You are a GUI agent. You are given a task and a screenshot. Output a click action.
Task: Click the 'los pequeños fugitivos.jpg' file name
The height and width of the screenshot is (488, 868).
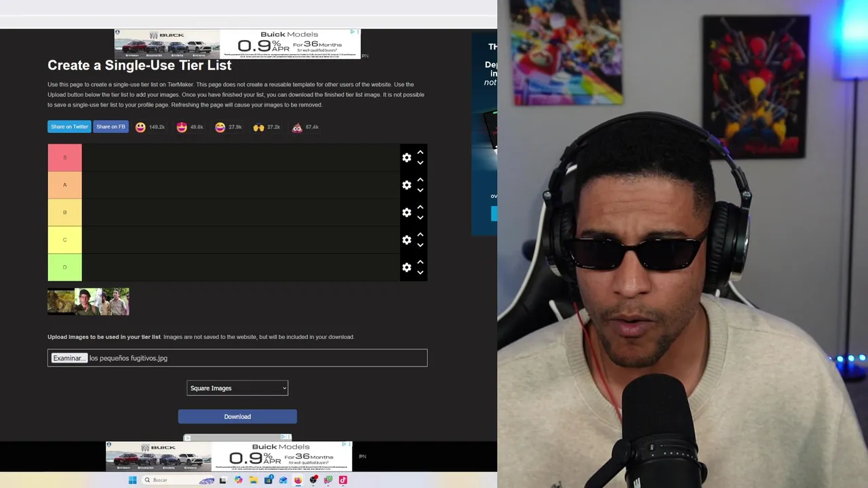coord(128,358)
